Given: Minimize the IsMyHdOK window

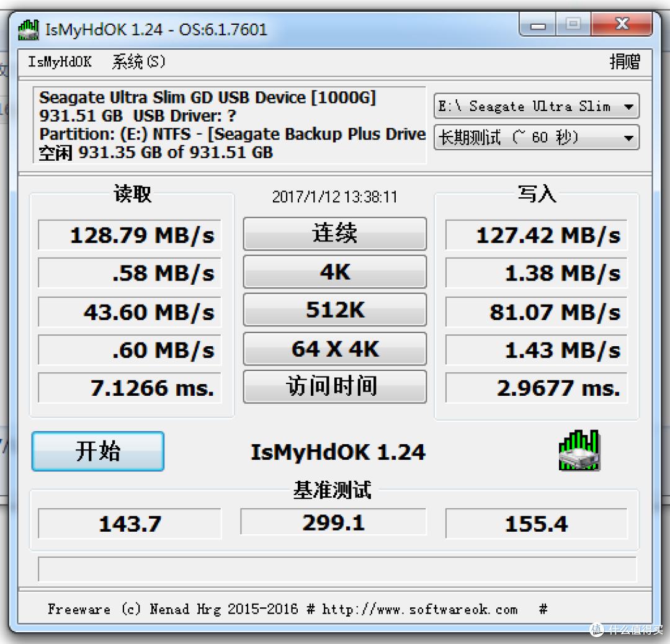Looking at the screenshot, I should coord(538,25).
